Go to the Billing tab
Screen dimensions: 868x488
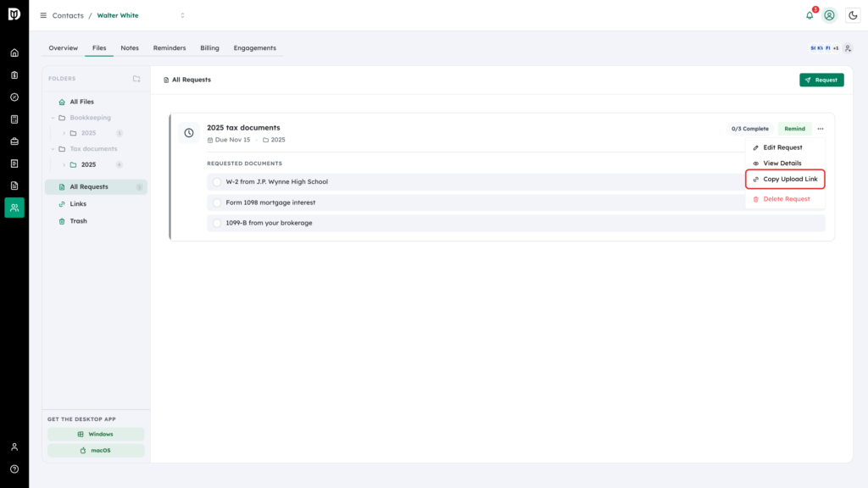click(x=210, y=48)
